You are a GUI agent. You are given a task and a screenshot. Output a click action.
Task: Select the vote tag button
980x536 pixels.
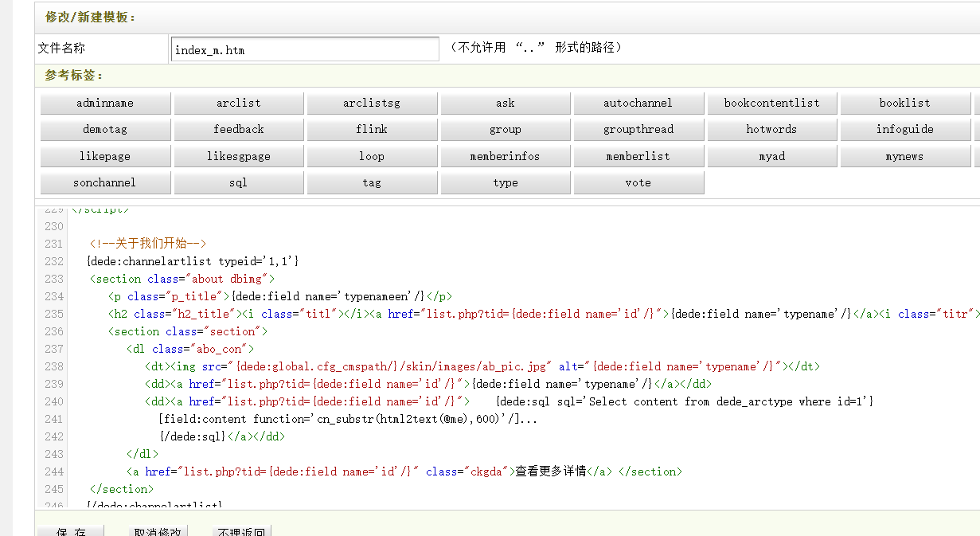click(x=638, y=182)
